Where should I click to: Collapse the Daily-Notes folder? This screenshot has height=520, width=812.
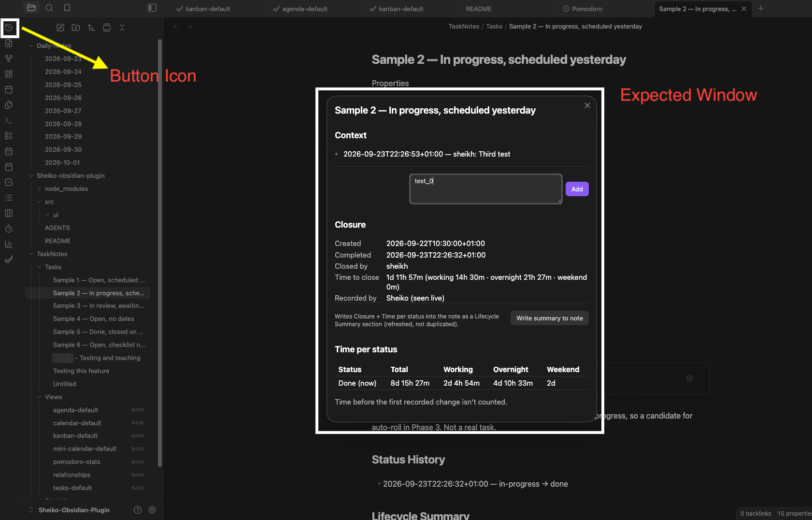coord(31,45)
